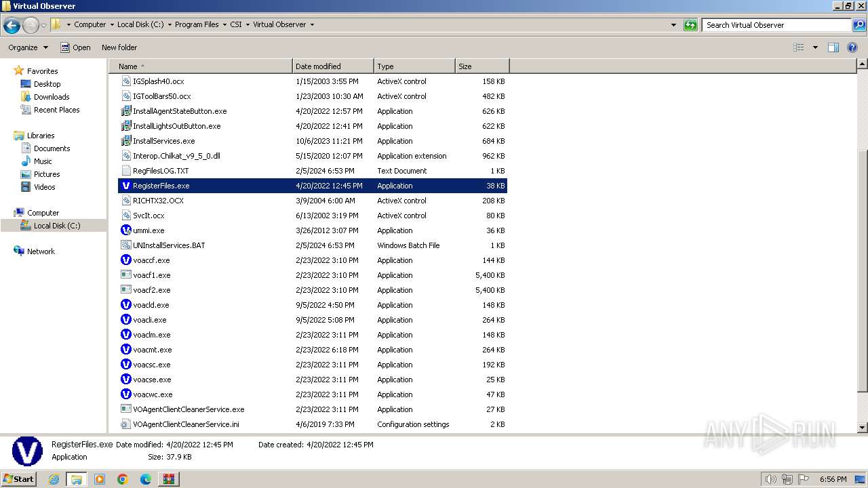Click Computer in the address breadcrumb
The height and width of the screenshot is (488, 868).
pyautogui.click(x=90, y=24)
